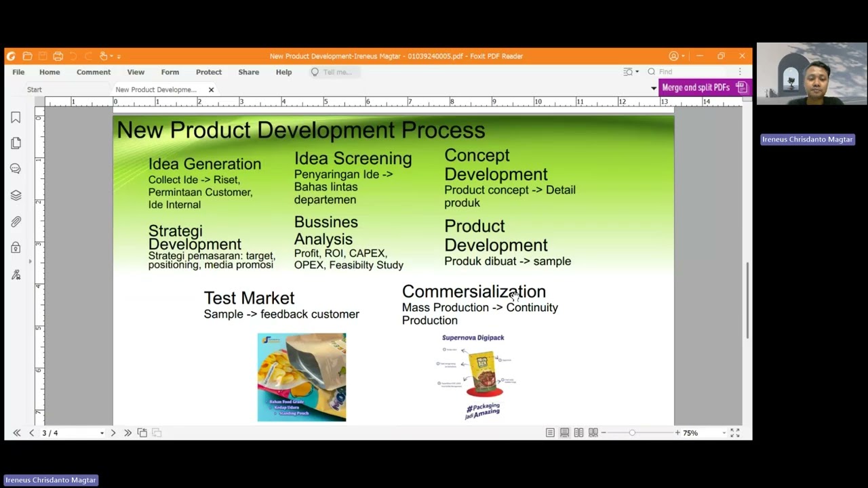This screenshot has height=488, width=868.
Task: Click the vertical document scrollbar thumb
Action: [x=748, y=300]
